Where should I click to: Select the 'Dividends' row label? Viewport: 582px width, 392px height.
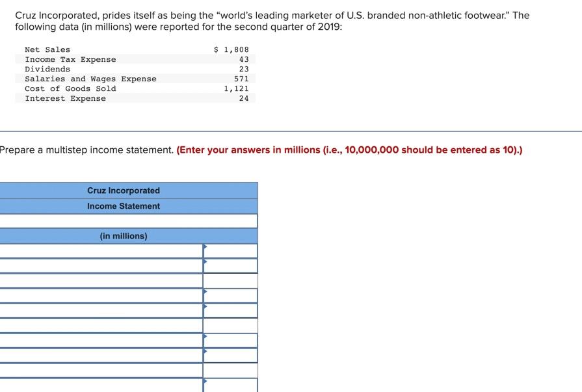(47, 69)
